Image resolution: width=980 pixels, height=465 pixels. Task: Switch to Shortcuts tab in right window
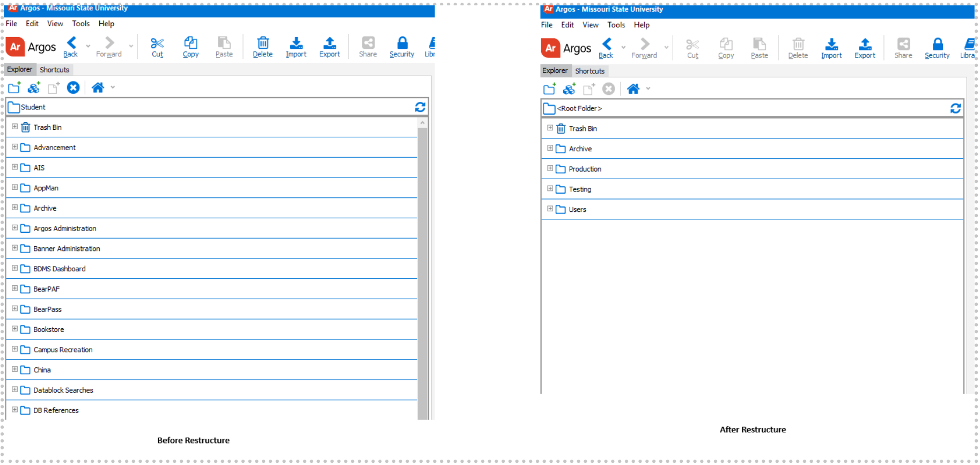pos(590,71)
